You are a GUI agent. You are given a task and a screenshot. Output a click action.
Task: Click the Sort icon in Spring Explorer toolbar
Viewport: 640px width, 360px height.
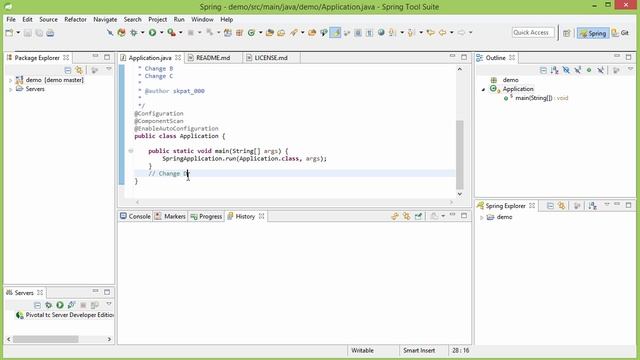point(593,206)
